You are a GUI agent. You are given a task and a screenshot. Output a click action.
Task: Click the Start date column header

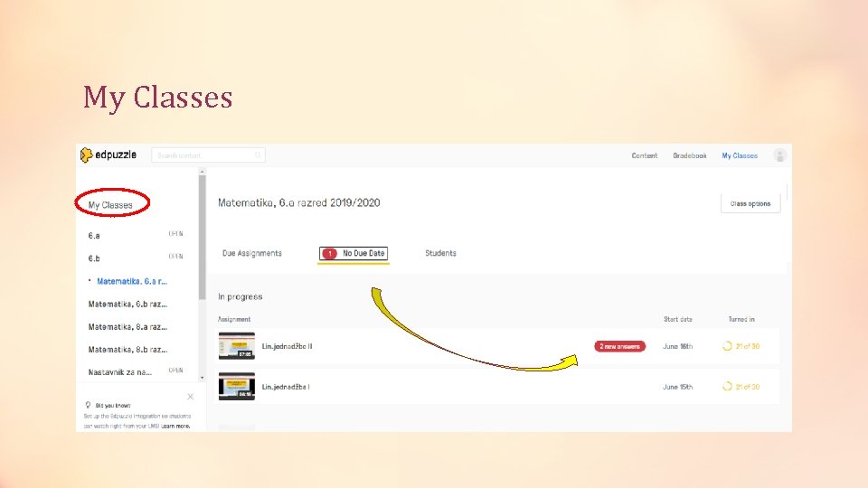(677, 319)
